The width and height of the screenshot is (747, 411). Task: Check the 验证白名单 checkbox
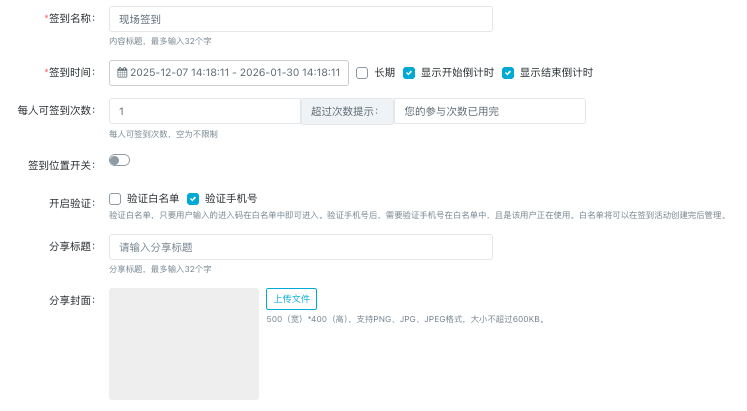pos(115,199)
